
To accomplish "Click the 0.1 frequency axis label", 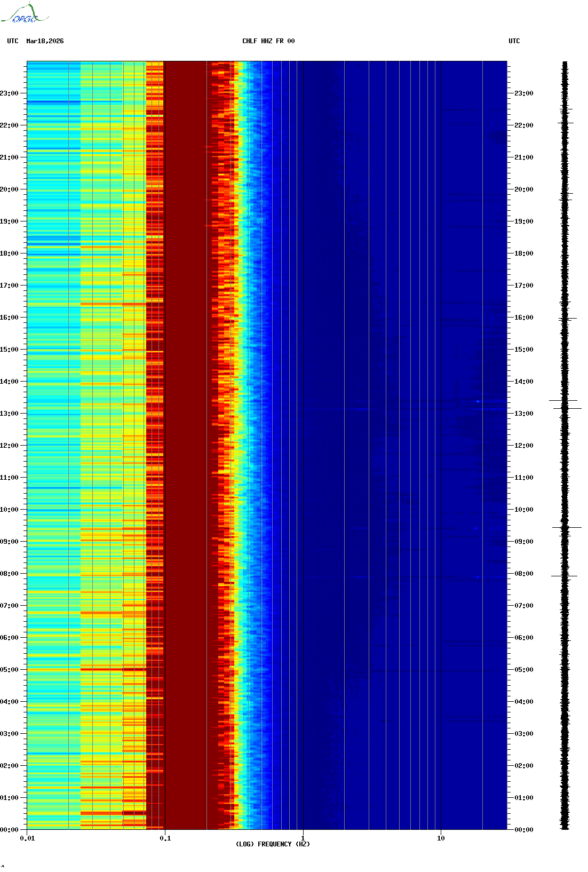I will (x=165, y=838).
